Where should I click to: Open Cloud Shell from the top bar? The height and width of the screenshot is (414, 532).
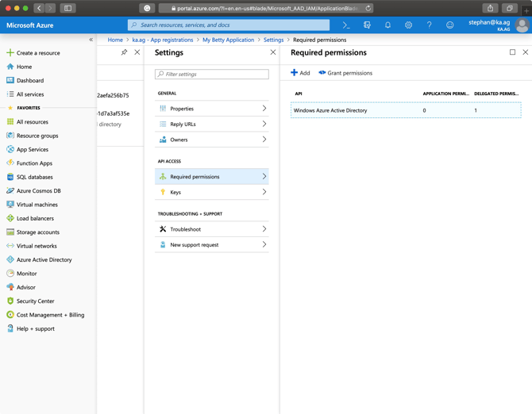(x=345, y=25)
